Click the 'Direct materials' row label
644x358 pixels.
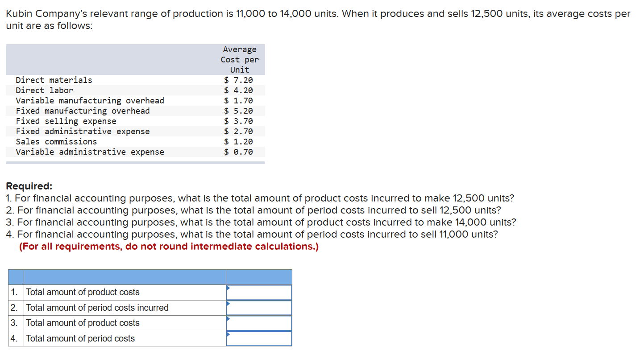click(54, 80)
